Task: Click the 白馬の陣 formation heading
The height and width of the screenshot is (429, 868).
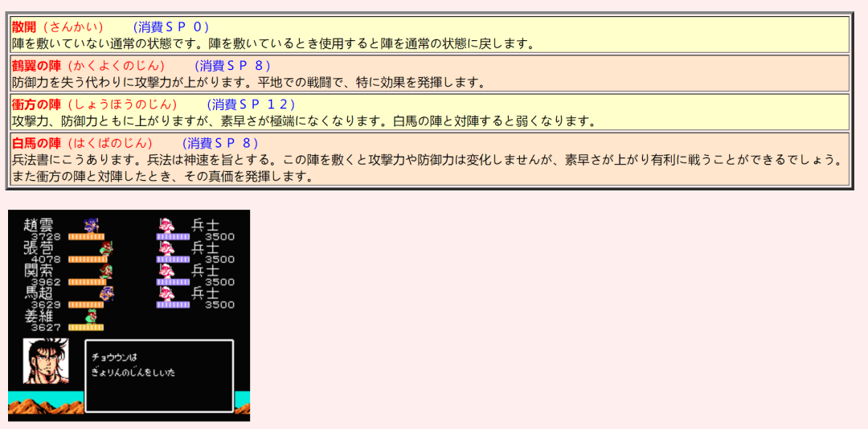Action: pyautogui.click(x=36, y=143)
